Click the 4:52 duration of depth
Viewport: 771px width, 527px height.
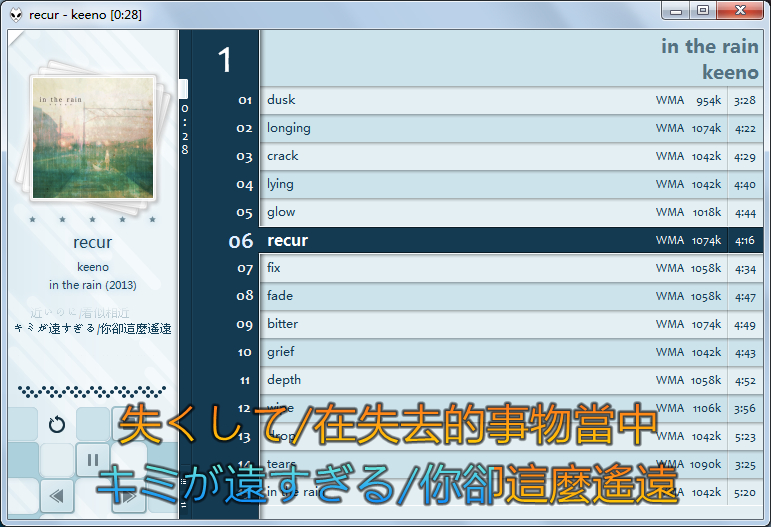[745, 381]
